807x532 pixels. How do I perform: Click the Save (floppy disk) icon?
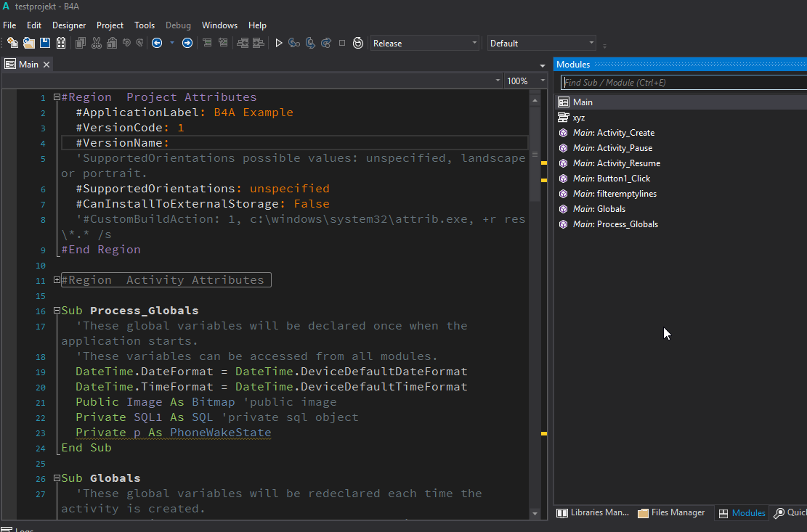(45, 44)
